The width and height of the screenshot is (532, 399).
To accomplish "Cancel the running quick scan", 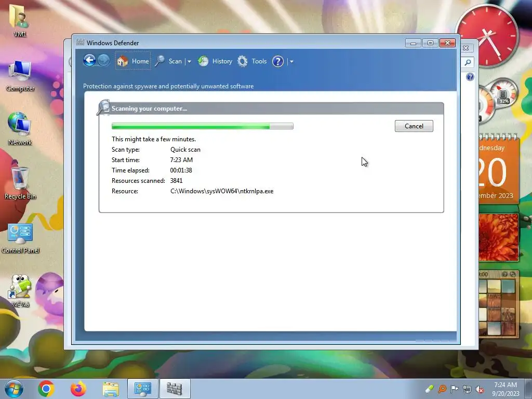I will (414, 126).
